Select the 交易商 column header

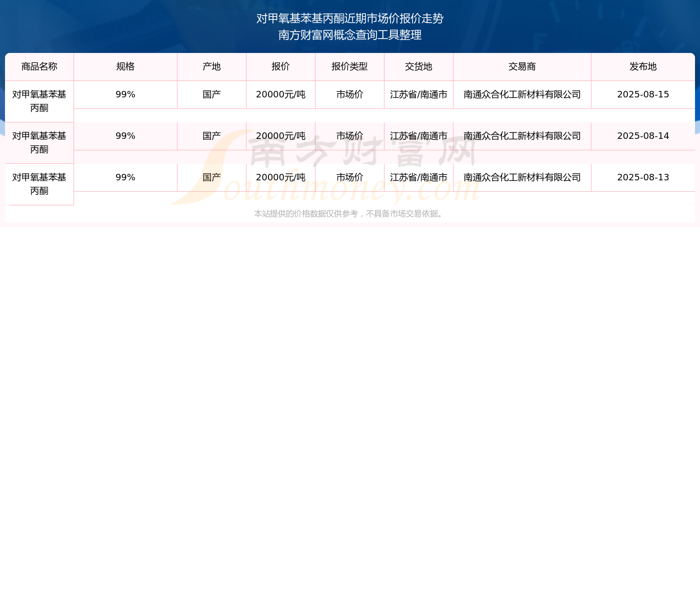pos(522,66)
